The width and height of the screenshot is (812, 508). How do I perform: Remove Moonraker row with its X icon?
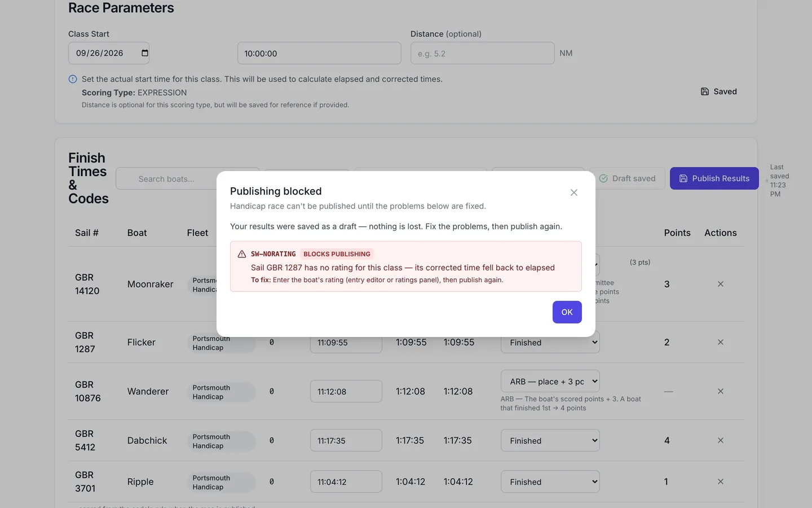(721, 284)
